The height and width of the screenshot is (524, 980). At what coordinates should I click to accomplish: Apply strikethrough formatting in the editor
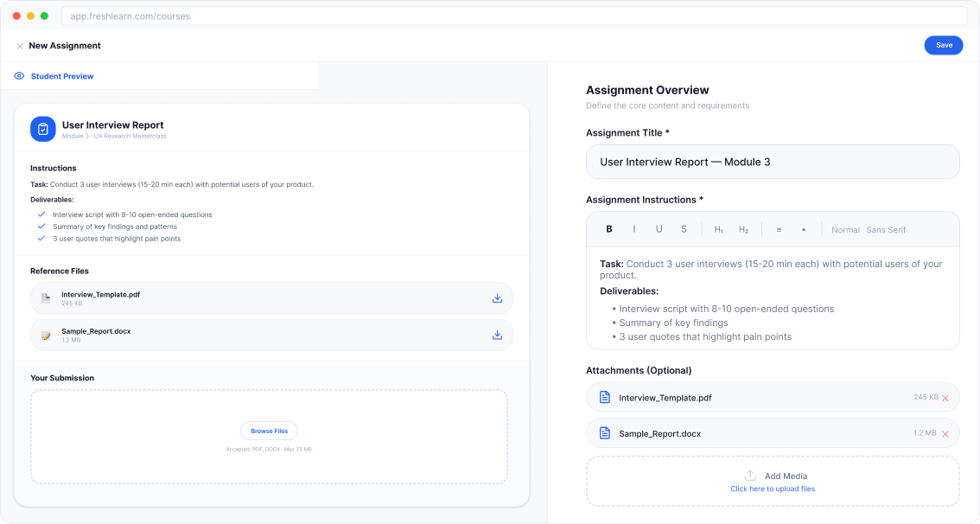tap(684, 229)
